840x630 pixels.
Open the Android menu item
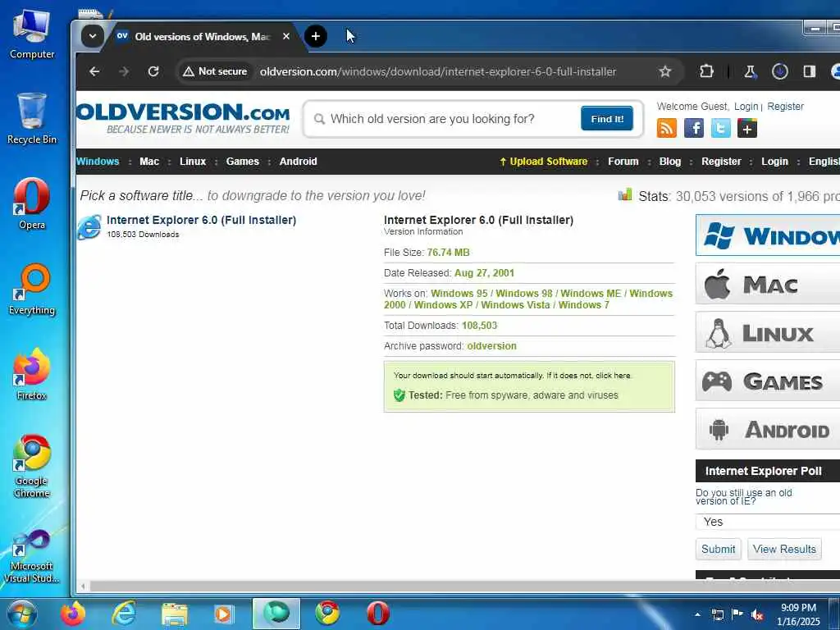[x=298, y=162]
